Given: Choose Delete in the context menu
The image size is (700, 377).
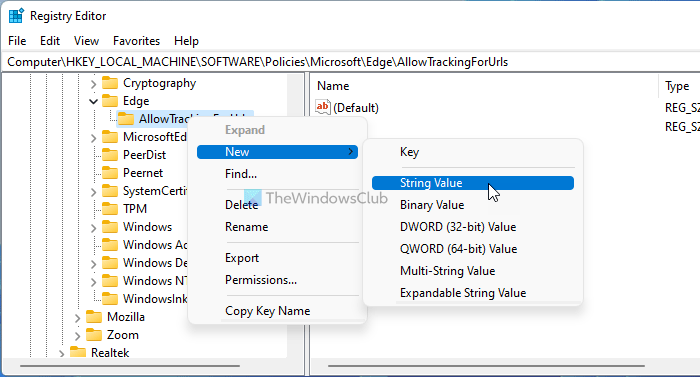Looking at the screenshot, I should (x=277, y=205).
